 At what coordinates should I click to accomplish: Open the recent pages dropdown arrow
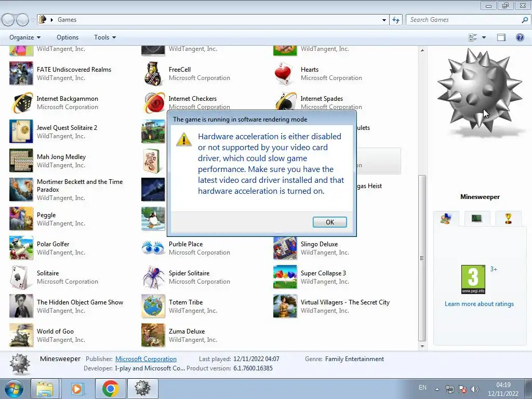coord(33,20)
